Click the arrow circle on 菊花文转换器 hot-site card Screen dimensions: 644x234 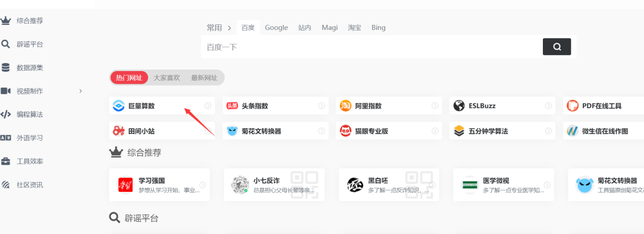321,131
